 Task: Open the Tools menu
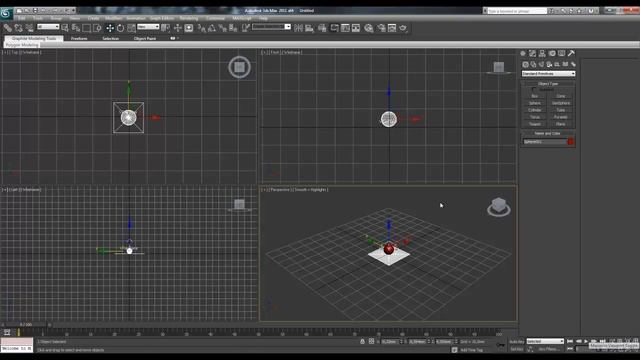pyautogui.click(x=38, y=18)
